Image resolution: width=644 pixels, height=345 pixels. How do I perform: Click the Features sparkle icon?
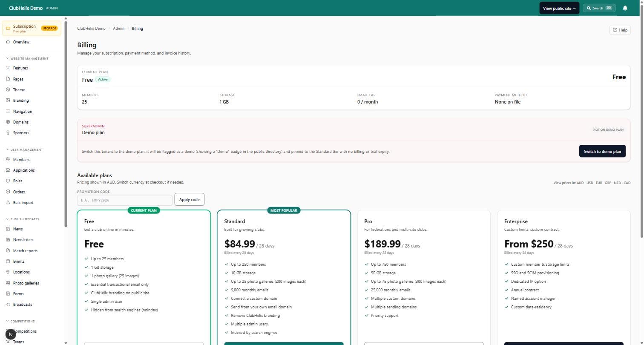[x=8, y=68]
